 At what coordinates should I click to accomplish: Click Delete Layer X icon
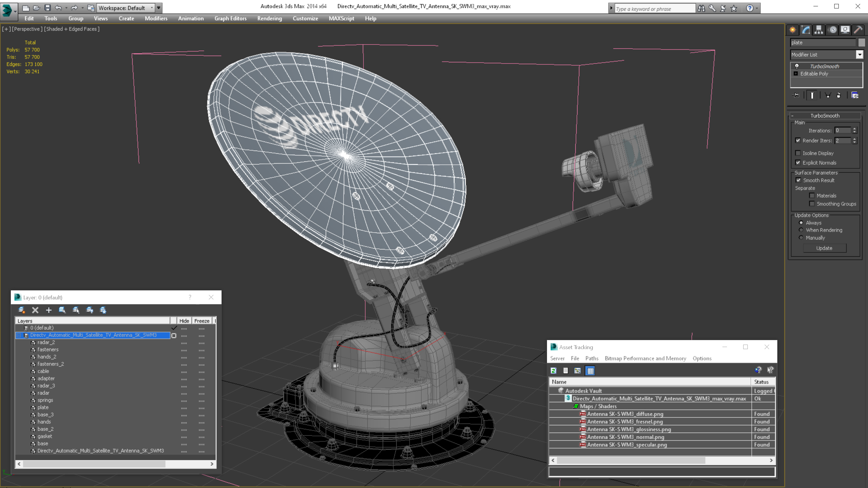point(35,310)
